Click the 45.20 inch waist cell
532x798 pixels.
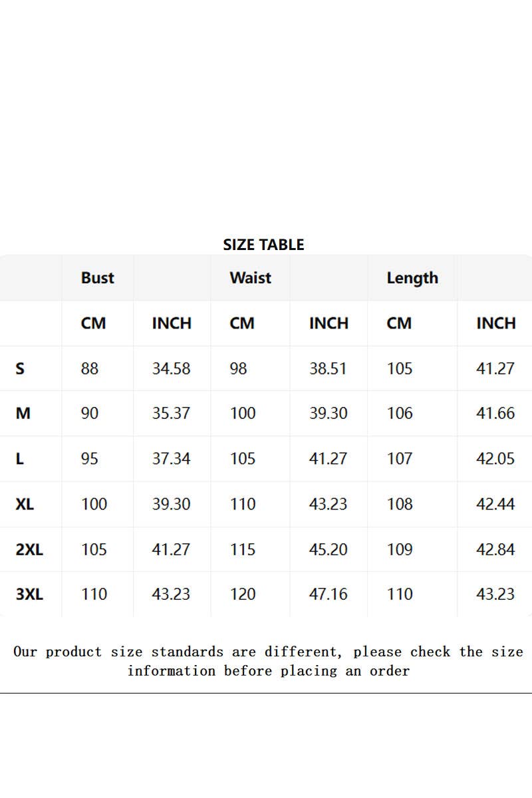point(328,549)
